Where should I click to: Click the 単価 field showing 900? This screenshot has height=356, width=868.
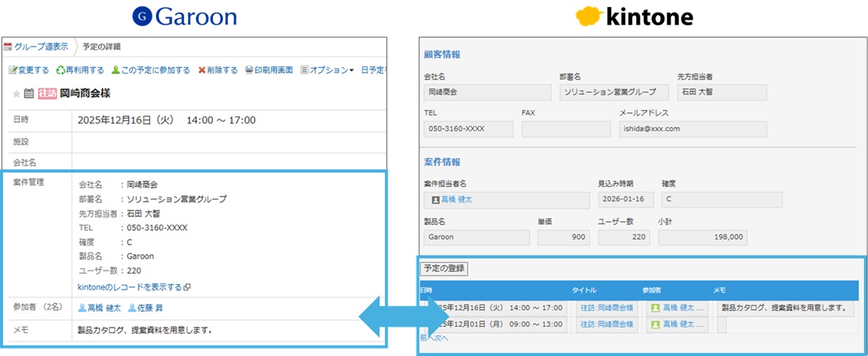click(564, 237)
